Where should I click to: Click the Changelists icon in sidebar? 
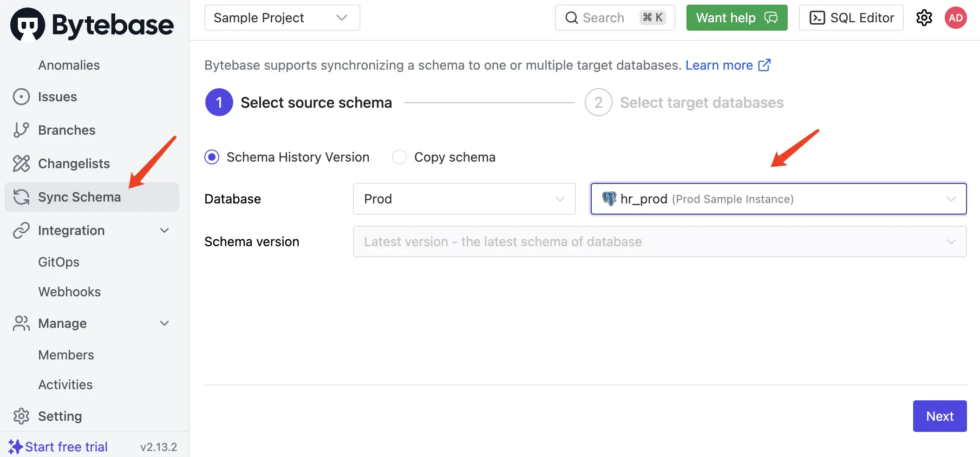click(x=21, y=163)
